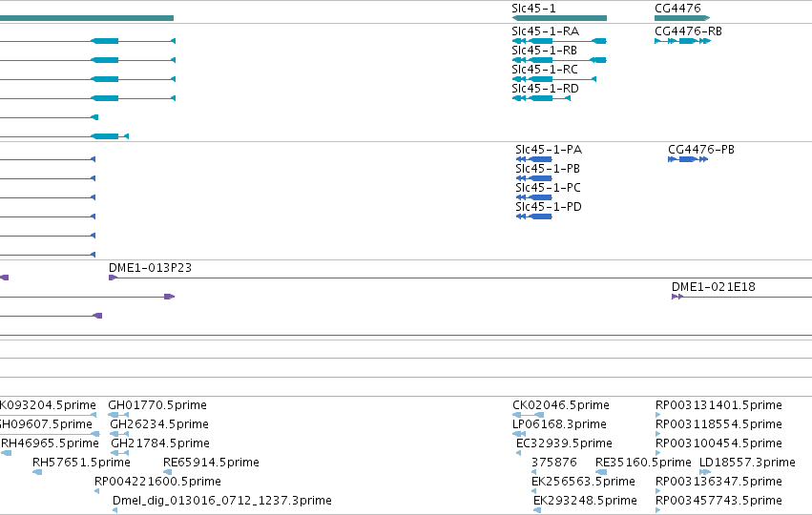The width and height of the screenshot is (812, 515).
Task: Select the Slc45-1-PA protein feature
Action: point(534,159)
